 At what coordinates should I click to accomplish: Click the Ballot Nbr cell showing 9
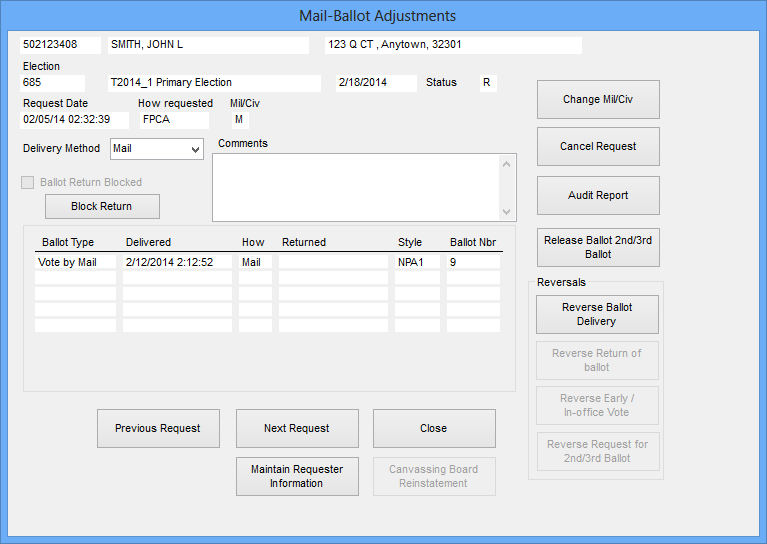point(473,262)
